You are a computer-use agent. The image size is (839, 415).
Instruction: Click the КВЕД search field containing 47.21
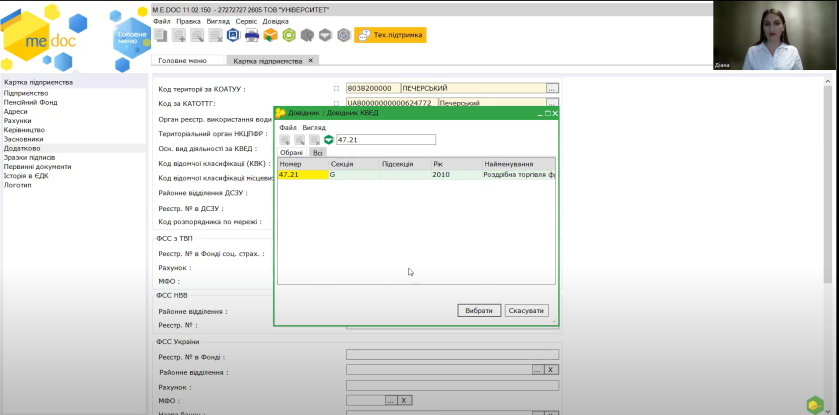click(x=386, y=140)
